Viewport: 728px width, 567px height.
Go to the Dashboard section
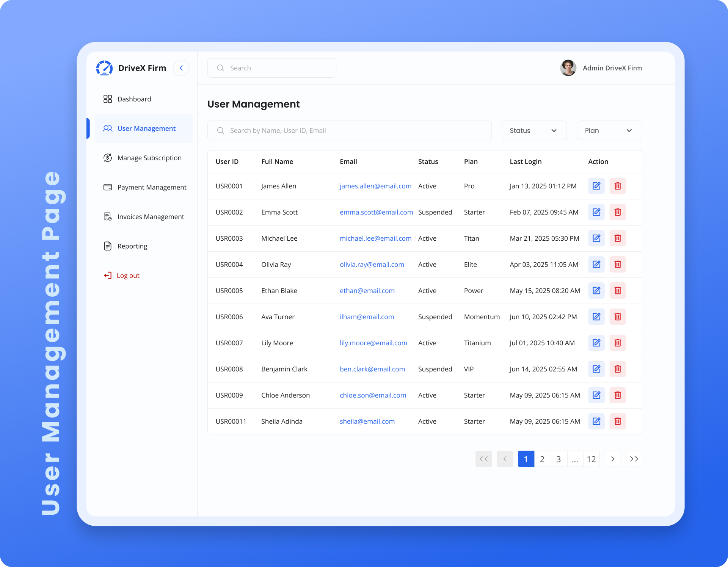[x=133, y=99]
